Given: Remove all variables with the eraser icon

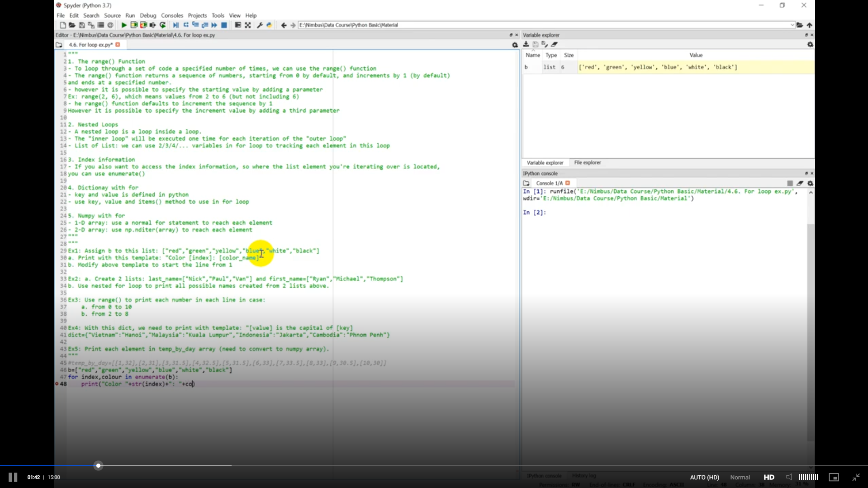Looking at the screenshot, I should 555,44.
